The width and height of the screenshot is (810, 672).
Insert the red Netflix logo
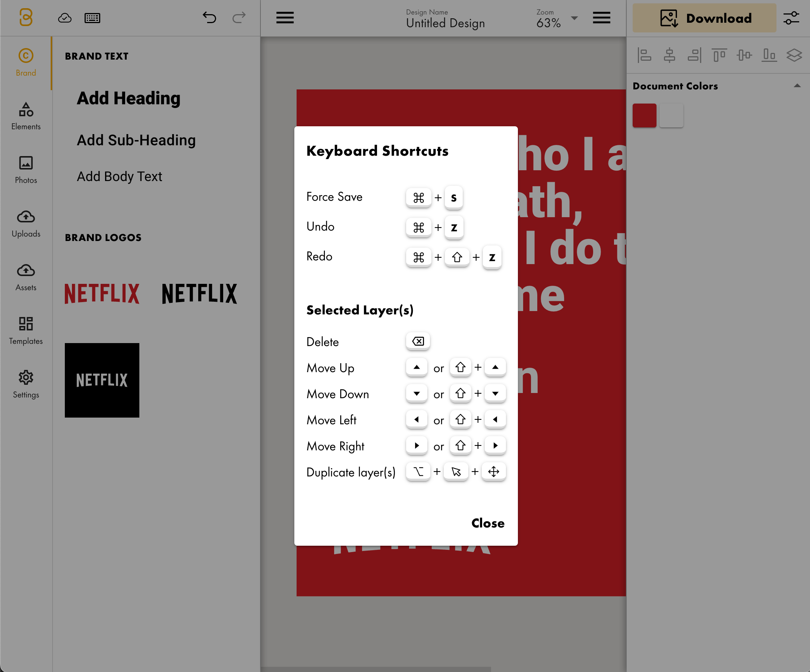click(x=102, y=294)
